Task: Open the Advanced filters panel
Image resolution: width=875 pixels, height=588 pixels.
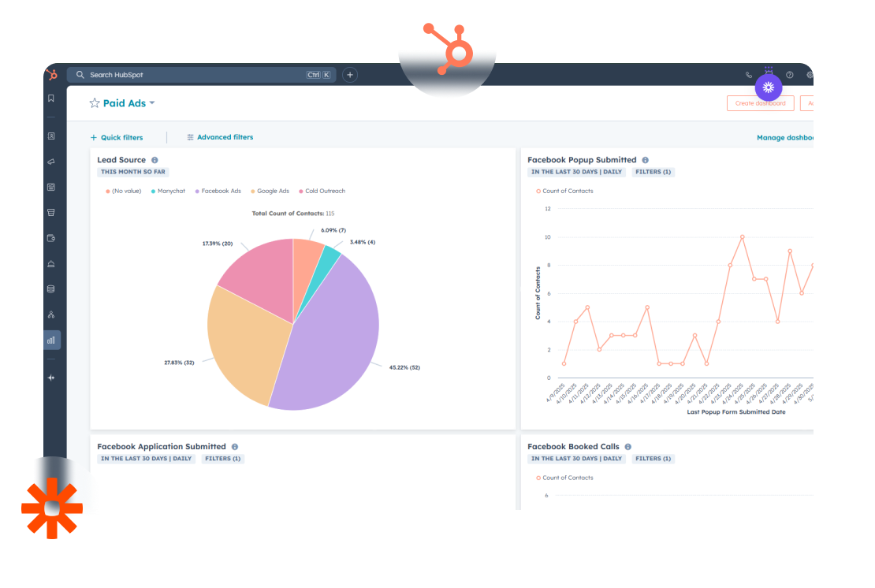Action: click(x=220, y=137)
